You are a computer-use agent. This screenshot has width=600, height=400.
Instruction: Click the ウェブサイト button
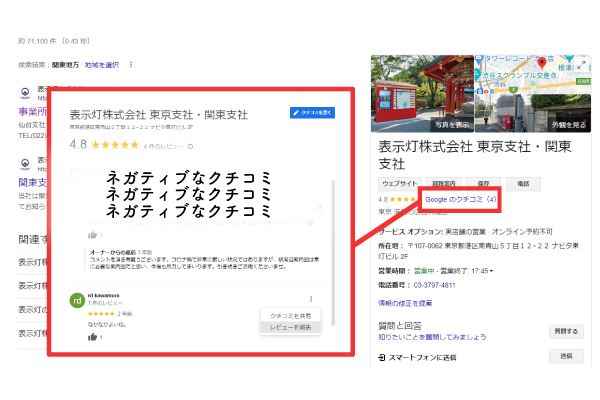click(400, 184)
